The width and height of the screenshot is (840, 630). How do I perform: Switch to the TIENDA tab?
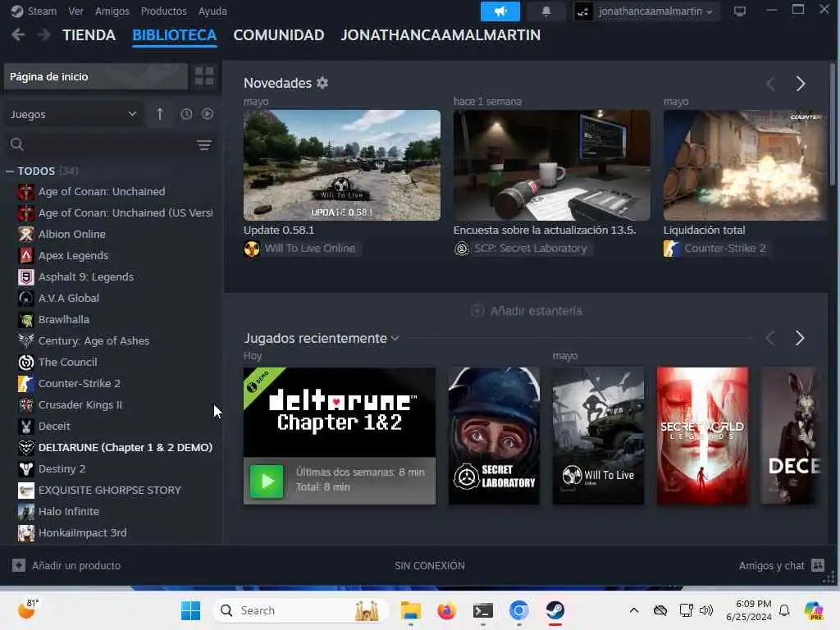89,35
